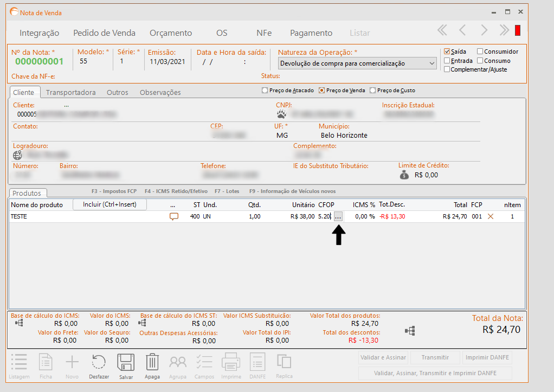Open the OS menu
Image resolution: width=554 pixels, height=392 pixels.
(222, 33)
